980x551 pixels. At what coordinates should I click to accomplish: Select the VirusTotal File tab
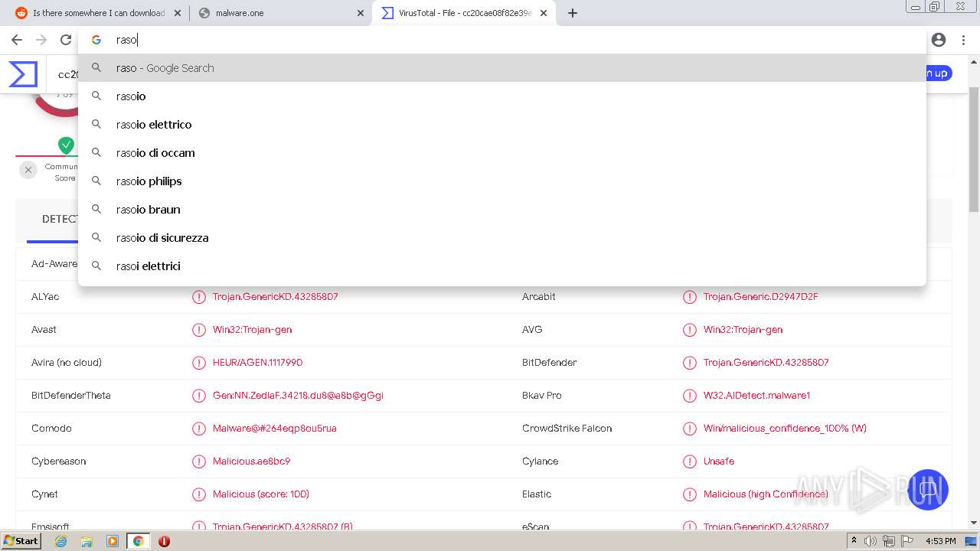(x=464, y=13)
